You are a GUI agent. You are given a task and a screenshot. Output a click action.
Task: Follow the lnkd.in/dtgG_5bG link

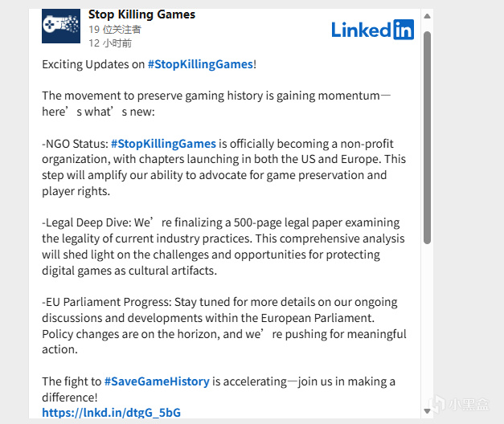click(111, 413)
